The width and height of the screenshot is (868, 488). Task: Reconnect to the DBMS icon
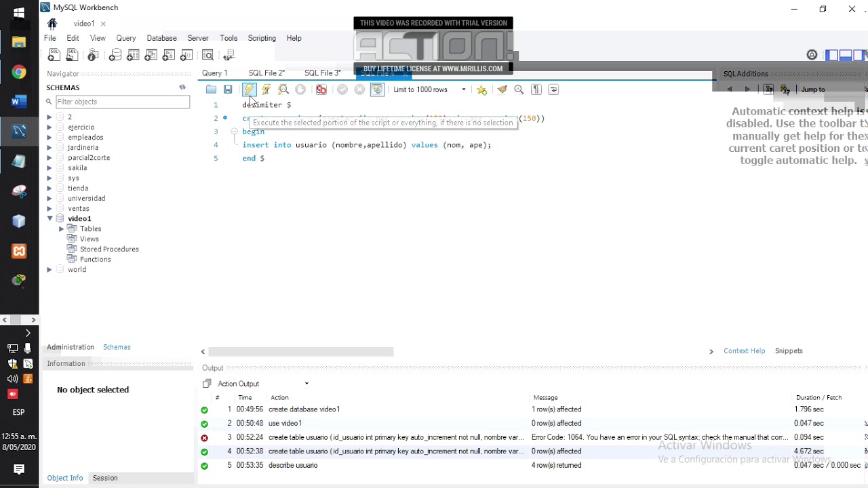(229, 55)
